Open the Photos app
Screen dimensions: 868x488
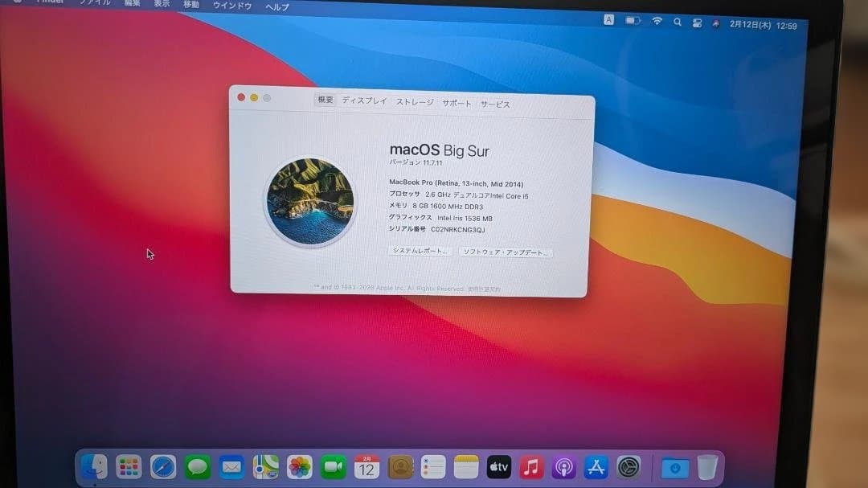(x=300, y=467)
